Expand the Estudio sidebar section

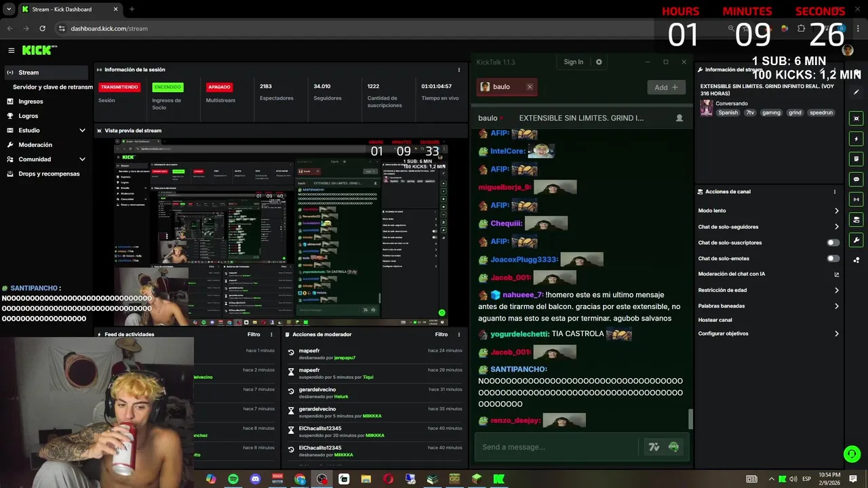[x=82, y=130]
